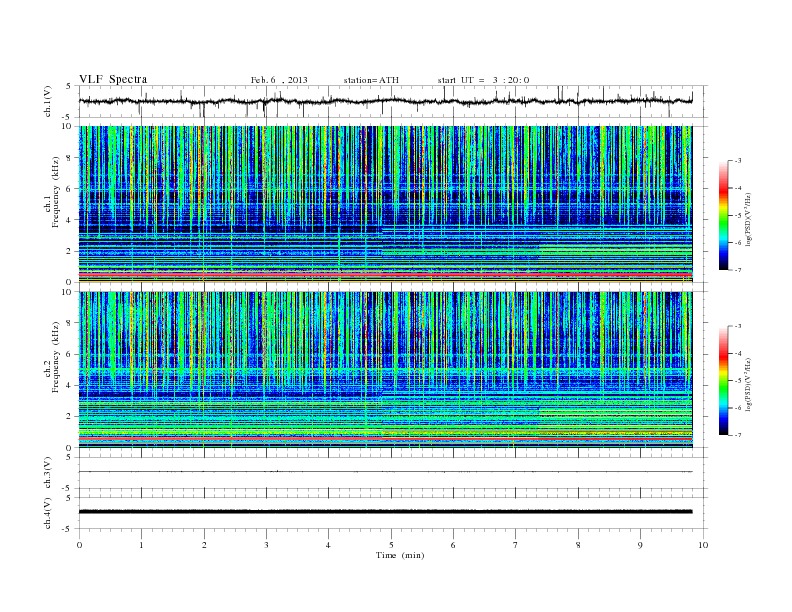The image size is (792, 612).
Task: Click time axis tick label "1"
Action: click(x=141, y=545)
